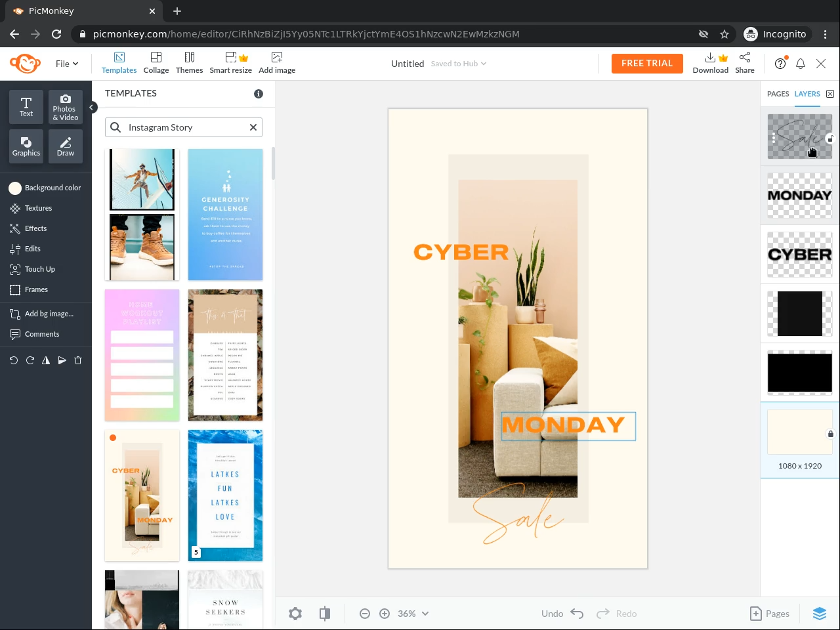The height and width of the screenshot is (630, 840).
Task: Expand the Saved to Hub dropdown
Action: [459, 64]
